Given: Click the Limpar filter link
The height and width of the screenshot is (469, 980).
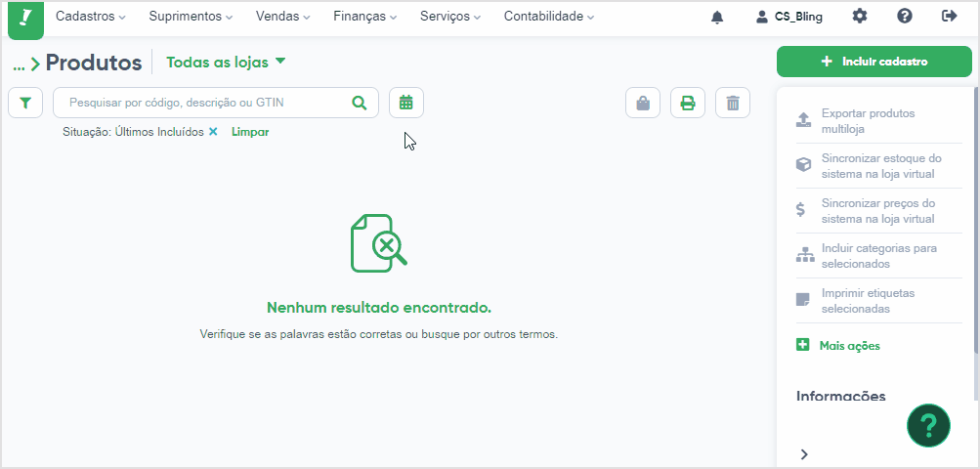Looking at the screenshot, I should [x=250, y=132].
